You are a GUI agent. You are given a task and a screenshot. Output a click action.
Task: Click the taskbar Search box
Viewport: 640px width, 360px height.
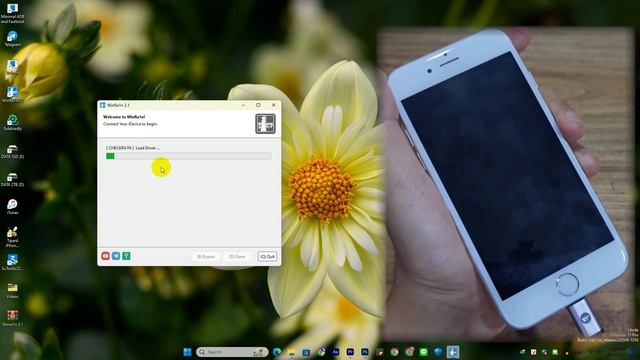[232, 352]
